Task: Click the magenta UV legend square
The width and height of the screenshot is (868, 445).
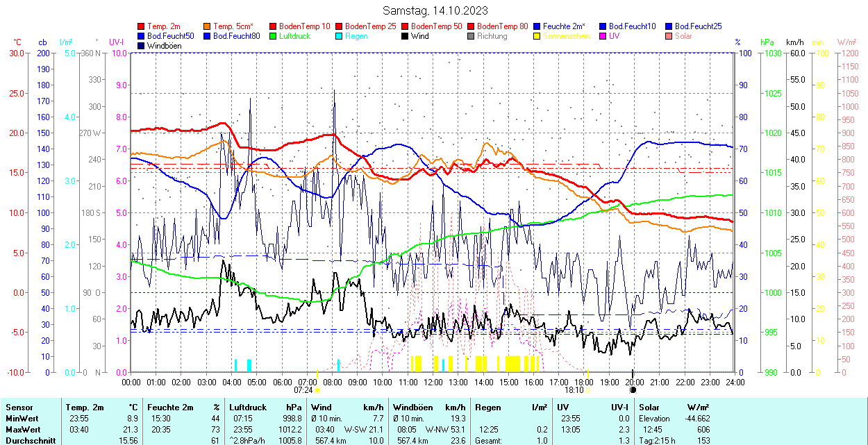Action: coord(603,36)
